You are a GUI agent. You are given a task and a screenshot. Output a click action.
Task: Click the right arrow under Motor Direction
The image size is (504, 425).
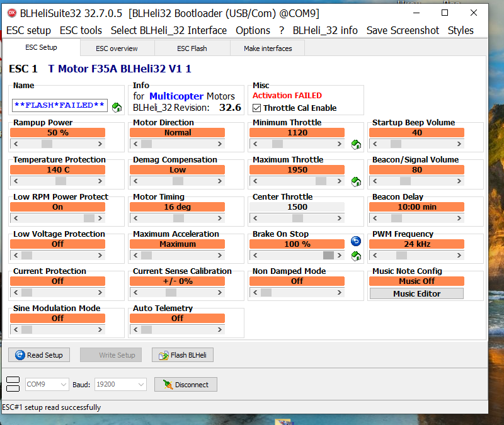(x=220, y=144)
